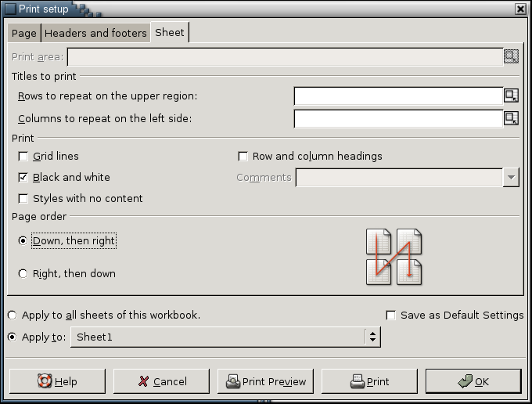
Task: Click the page order preview diagram
Action: coord(394,257)
